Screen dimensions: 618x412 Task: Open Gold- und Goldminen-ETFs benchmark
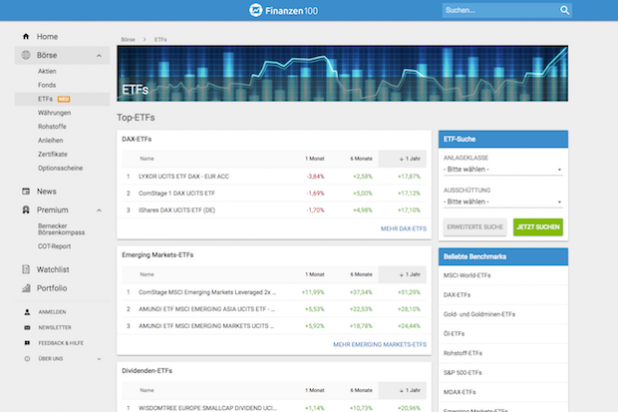pyautogui.click(x=503, y=314)
